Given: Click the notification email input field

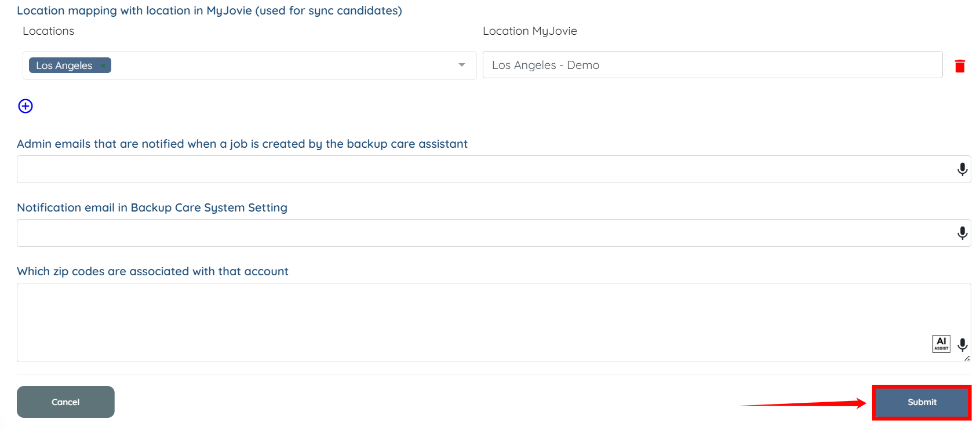Looking at the screenshot, I should [x=481, y=233].
